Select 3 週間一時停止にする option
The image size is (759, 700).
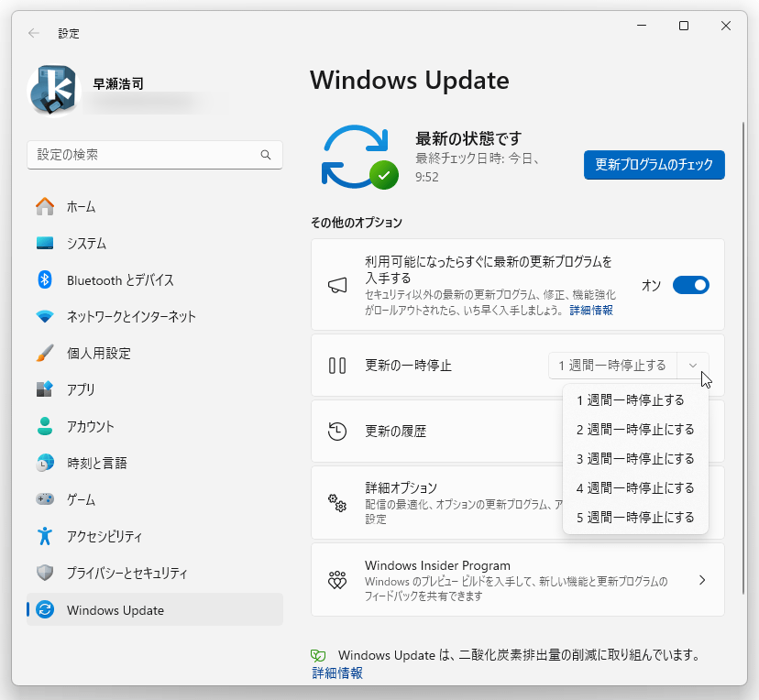pyautogui.click(x=635, y=459)
